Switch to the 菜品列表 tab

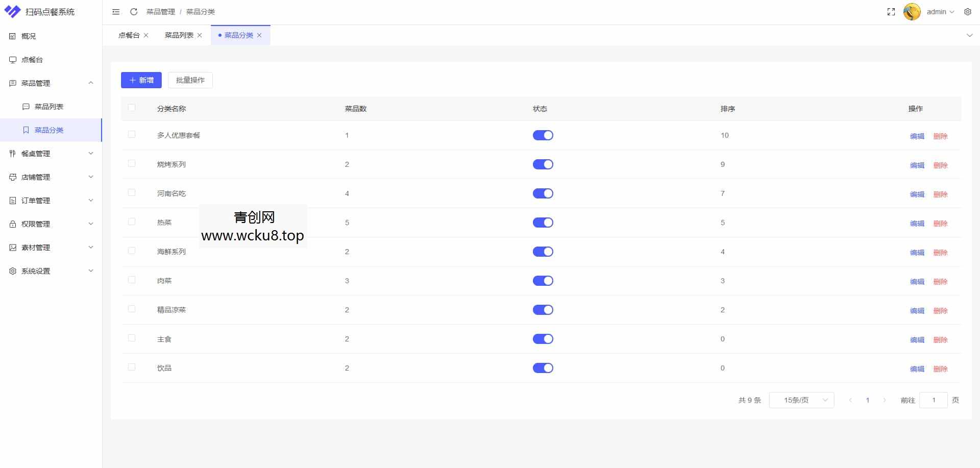[179, 35]
